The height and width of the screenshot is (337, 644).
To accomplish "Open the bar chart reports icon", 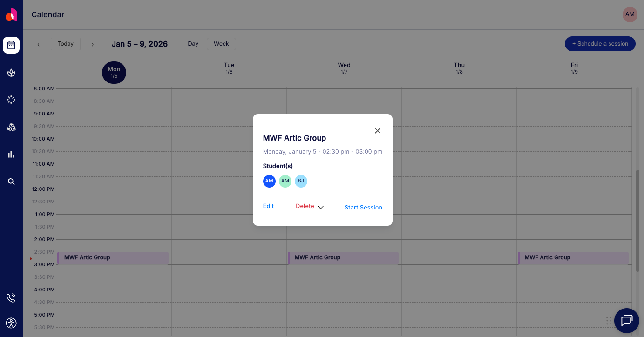I will click(x=11, y=154).
